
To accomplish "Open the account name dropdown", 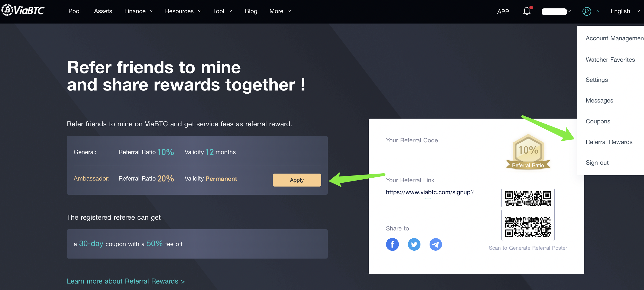I will point(556,11).
